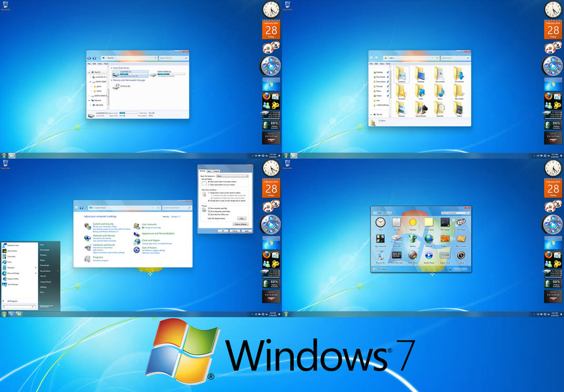
Task: Switch to the View tab in Folder Options
Action: coord(209,171)
